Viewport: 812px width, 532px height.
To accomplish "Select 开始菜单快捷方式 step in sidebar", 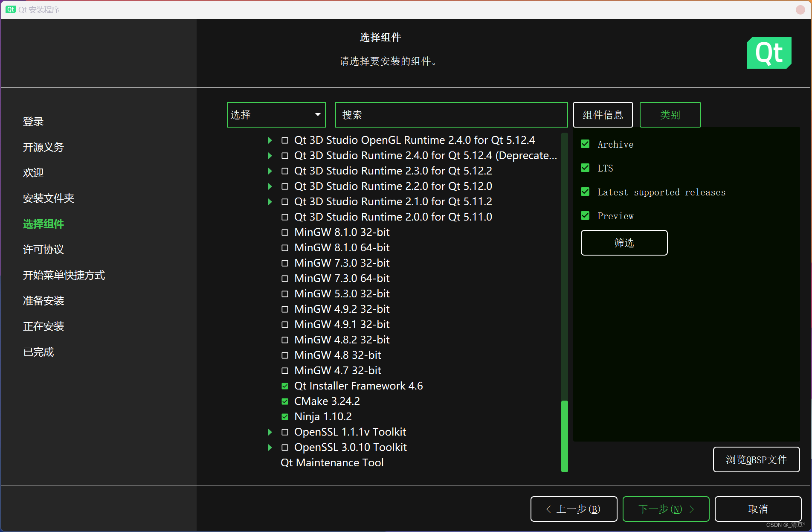I will click(x=64, y=275).
